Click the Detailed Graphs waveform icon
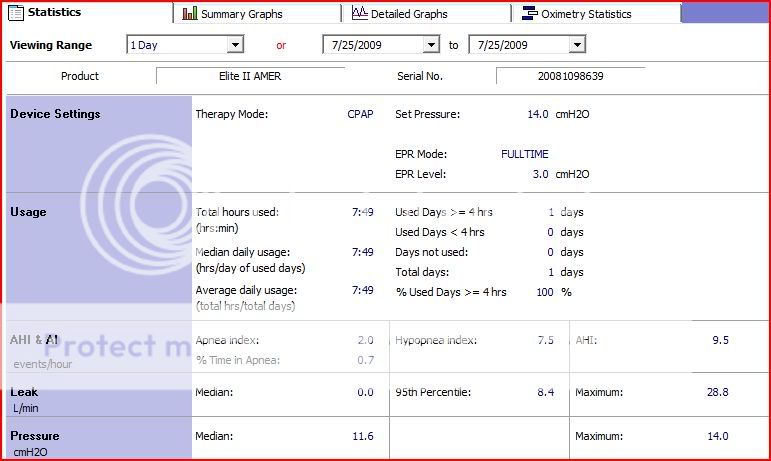The image size is (771, 461). coord(359,14)
